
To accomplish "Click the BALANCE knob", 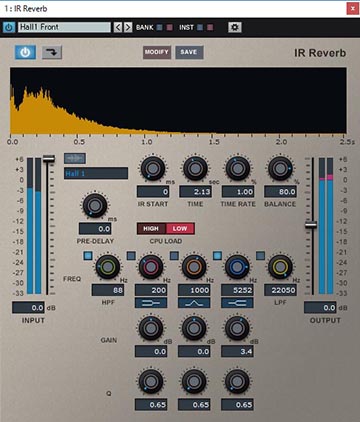I will (x=280, y=168).
